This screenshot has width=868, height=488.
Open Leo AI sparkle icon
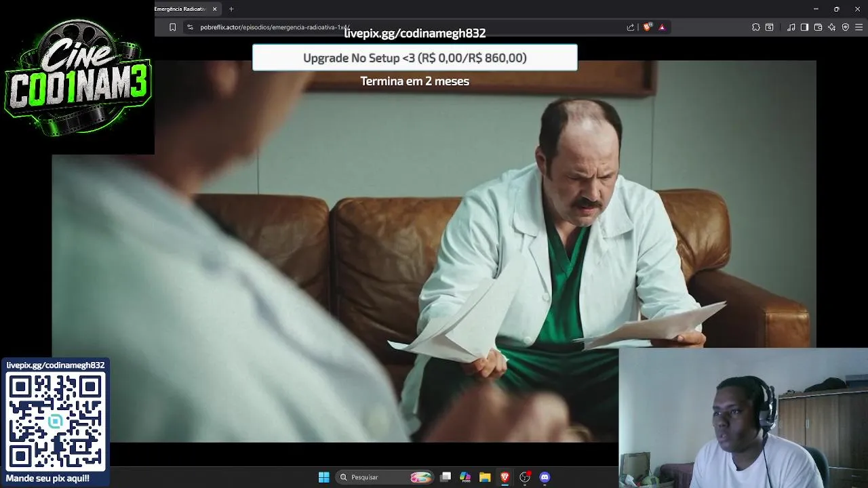coord(832,27)
